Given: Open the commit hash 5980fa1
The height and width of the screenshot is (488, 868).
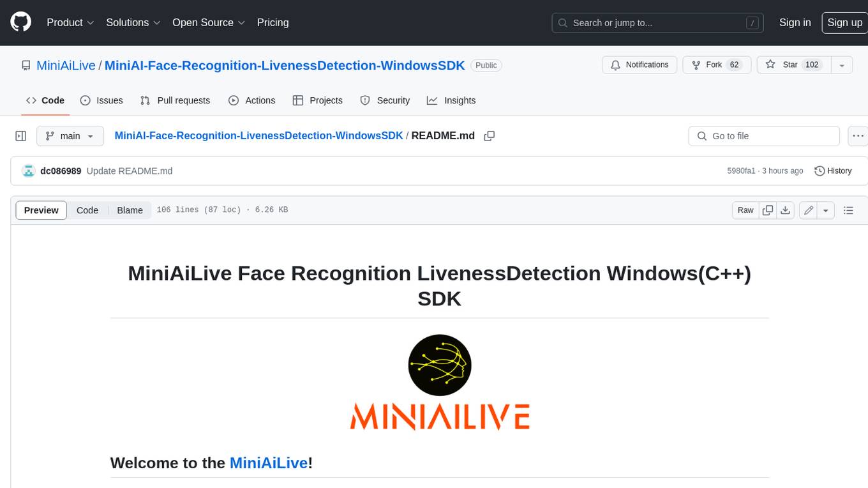Looking at the screenshot, I should click(741, 171).
